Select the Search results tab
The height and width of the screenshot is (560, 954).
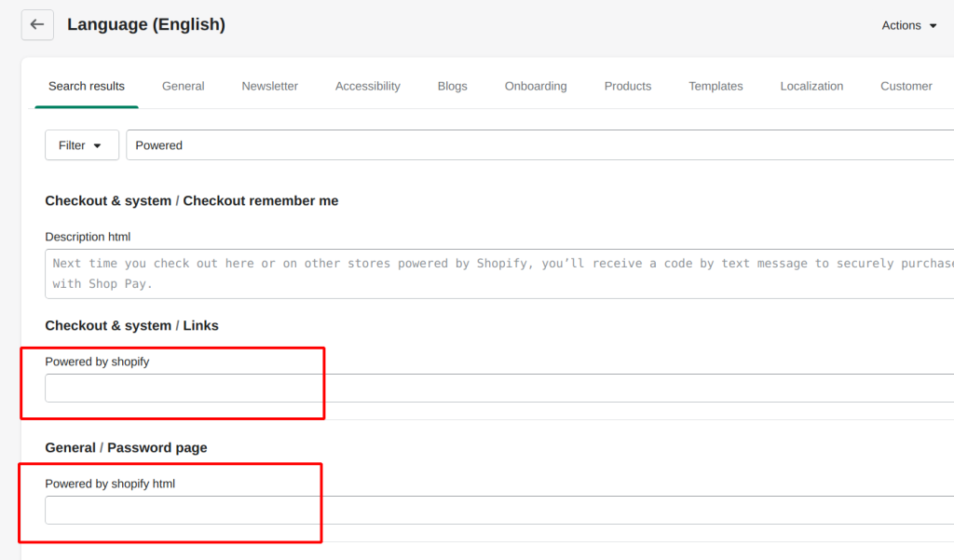pyautogui.click(x=87, y=86)
